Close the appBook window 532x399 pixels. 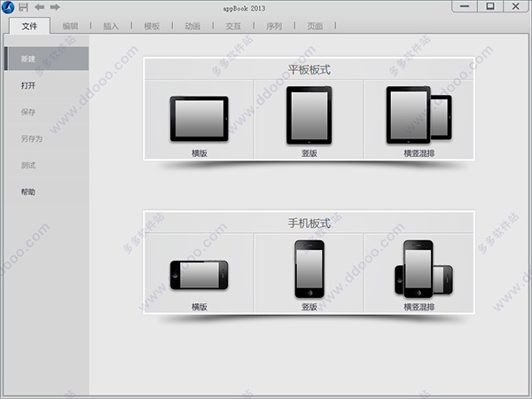(x=516, y=6)
